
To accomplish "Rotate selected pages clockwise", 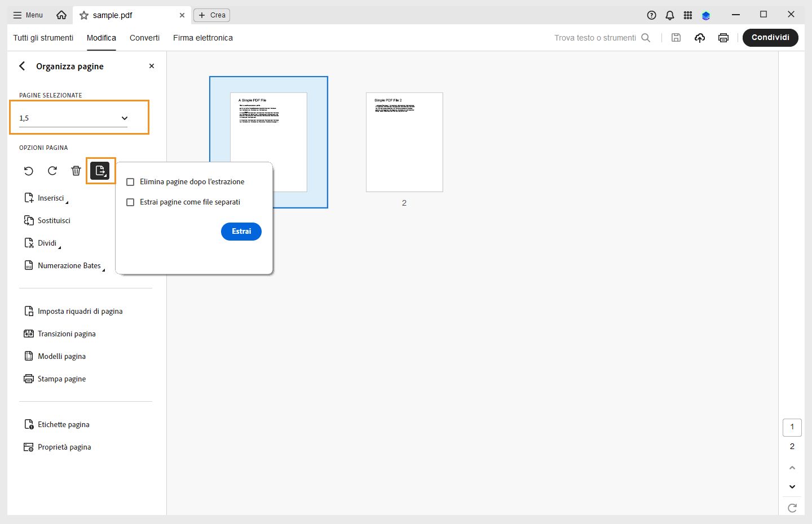I will click(x=52, y=171).
